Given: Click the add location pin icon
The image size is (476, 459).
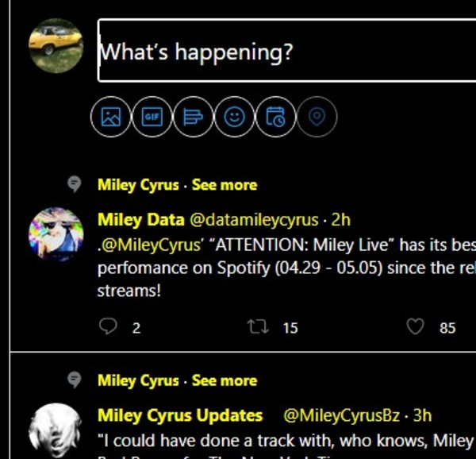Looking at the screenshot, I should 317,118.
